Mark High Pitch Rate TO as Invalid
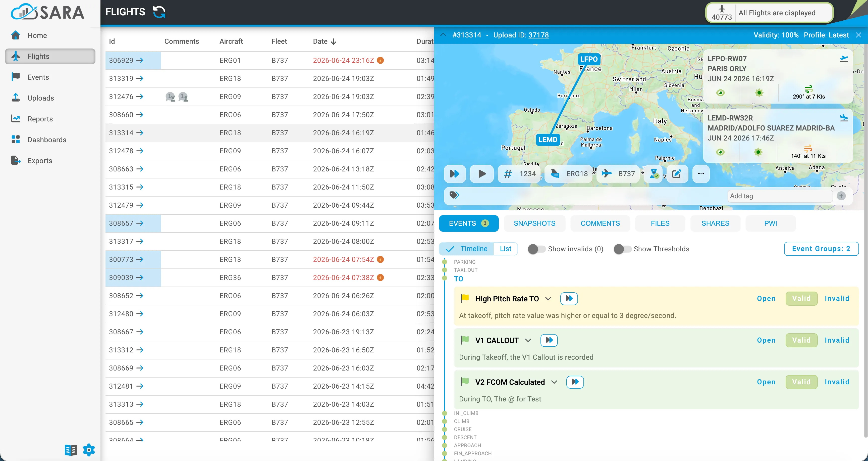The image size is (868, 461). pos(837,299)
